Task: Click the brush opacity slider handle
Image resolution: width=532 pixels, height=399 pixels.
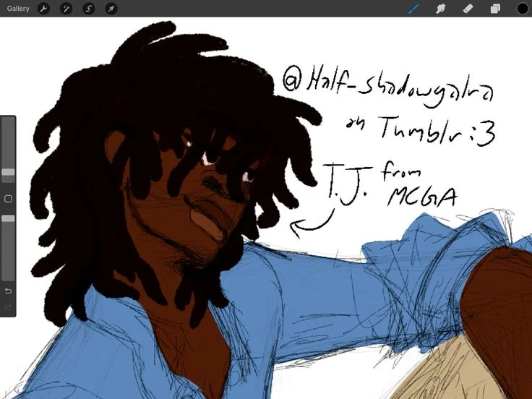Action: click(x=8, y=218)
